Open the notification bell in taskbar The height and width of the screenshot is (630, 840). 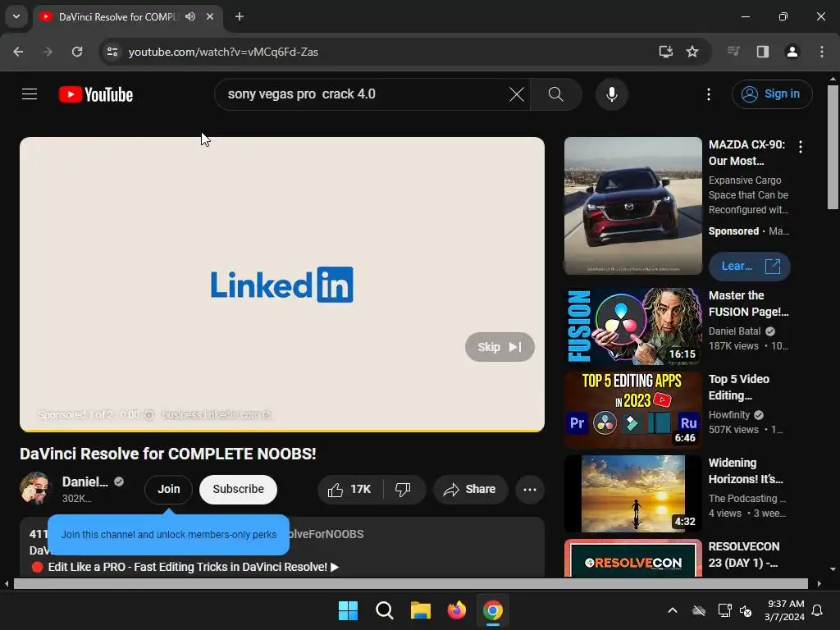(817, 610)
